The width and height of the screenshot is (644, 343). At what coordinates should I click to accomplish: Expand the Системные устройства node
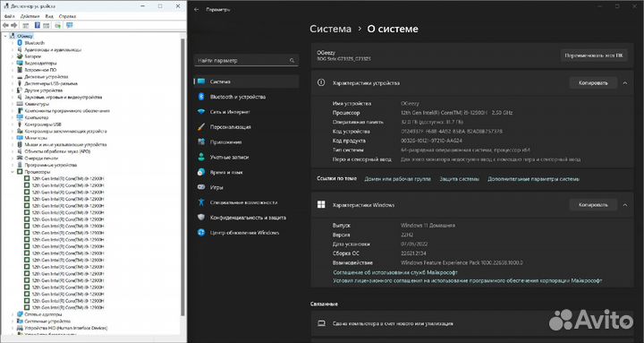13,322
